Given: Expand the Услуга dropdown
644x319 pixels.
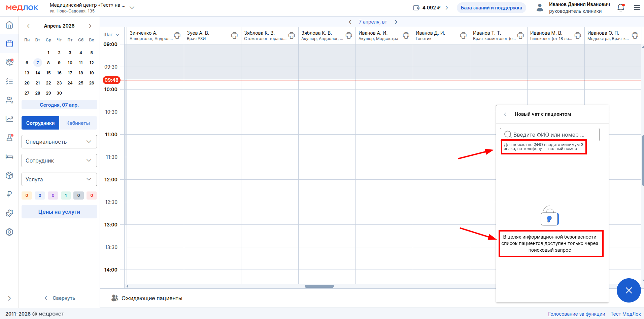Looking at the screenshot, I should pos(59,179).
